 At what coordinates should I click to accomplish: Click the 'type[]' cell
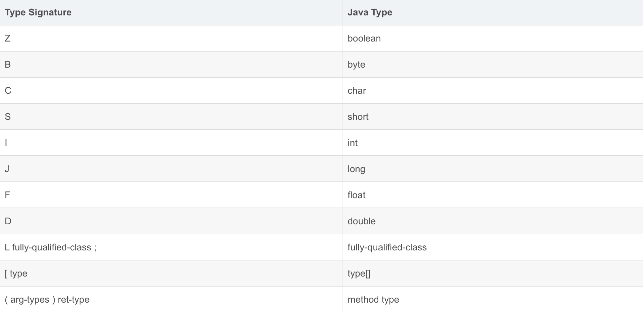(493, 274)
